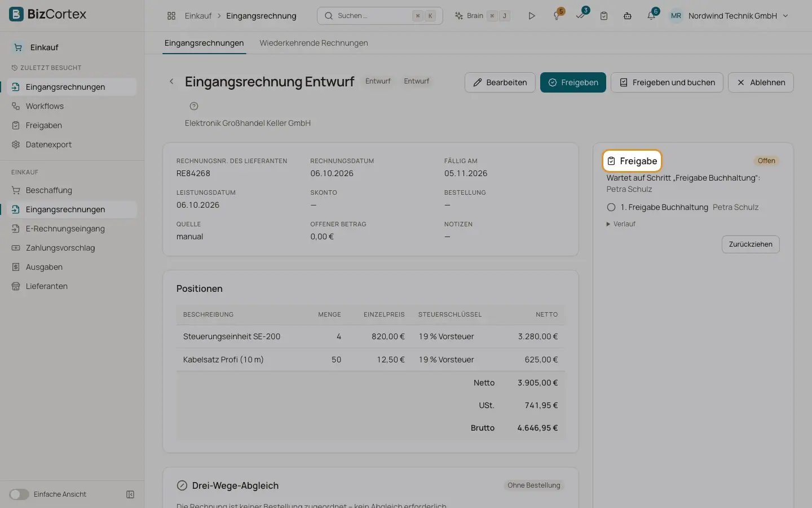
Task: Select the step circle for 1. Freigabe Buchhaltung
Action: (x=611, y=207)
